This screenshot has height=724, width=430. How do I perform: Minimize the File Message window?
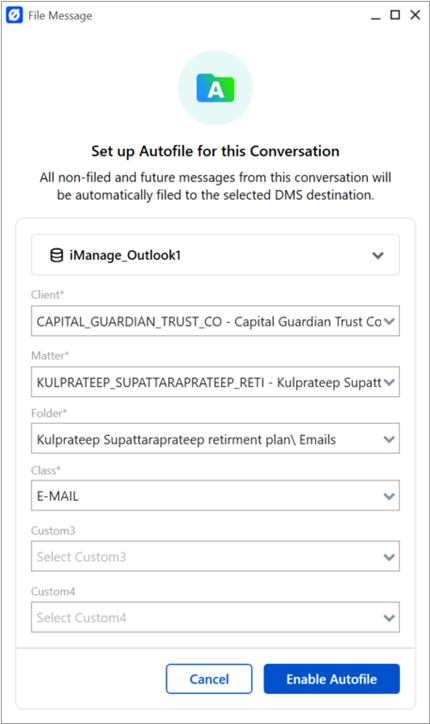click(375, 16)
